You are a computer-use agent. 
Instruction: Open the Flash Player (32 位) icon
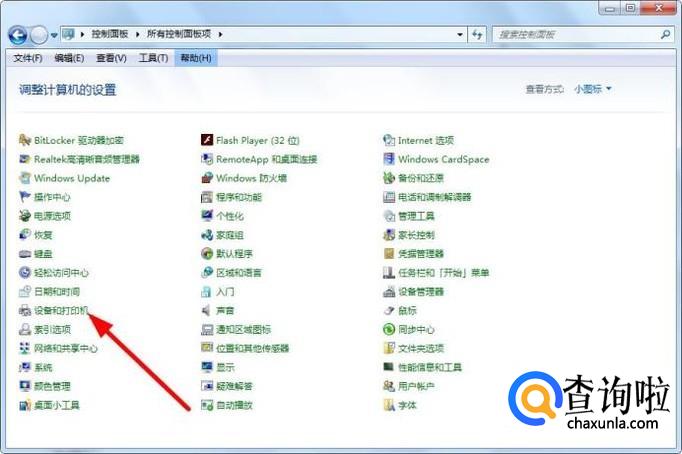pos(207,140)
